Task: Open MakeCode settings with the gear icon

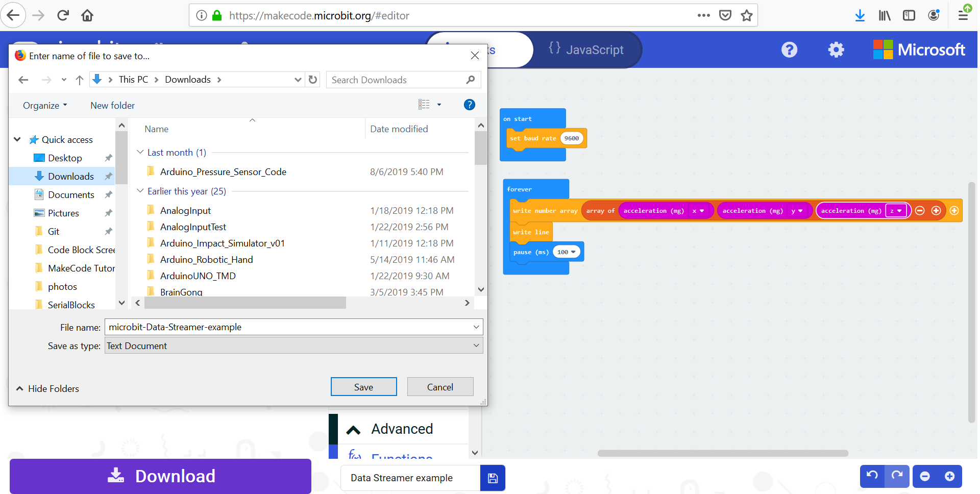Action: point(836,50)
